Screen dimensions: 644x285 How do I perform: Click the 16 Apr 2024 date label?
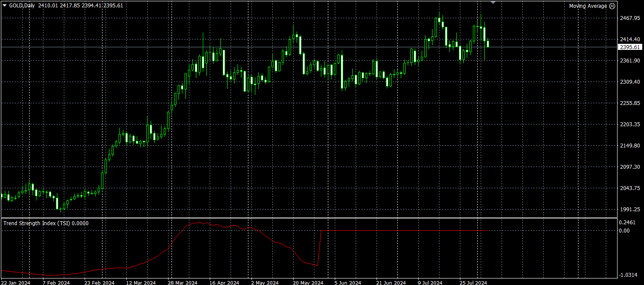(x=224, y=282)
